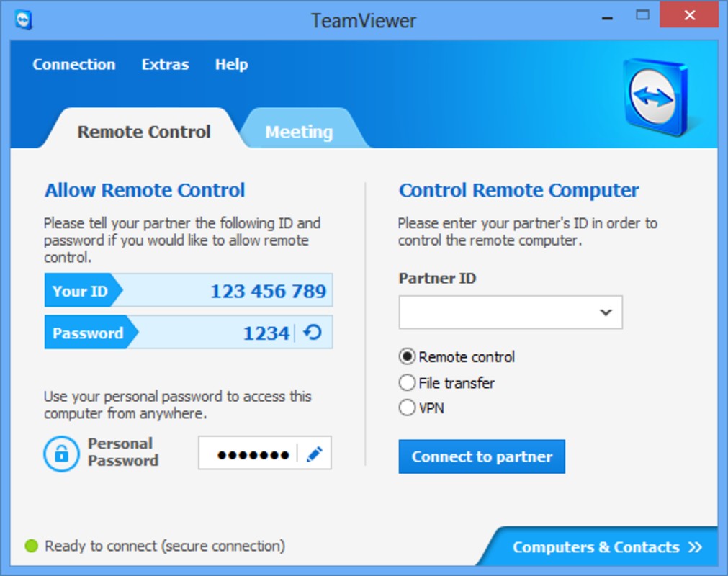
Task: Select the Remote Control tab
Action: point(144,132)
